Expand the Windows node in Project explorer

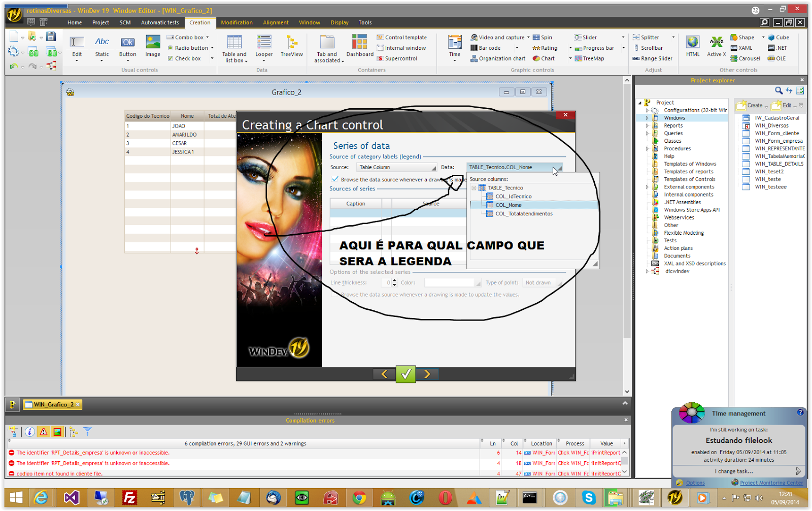[647, 118]
